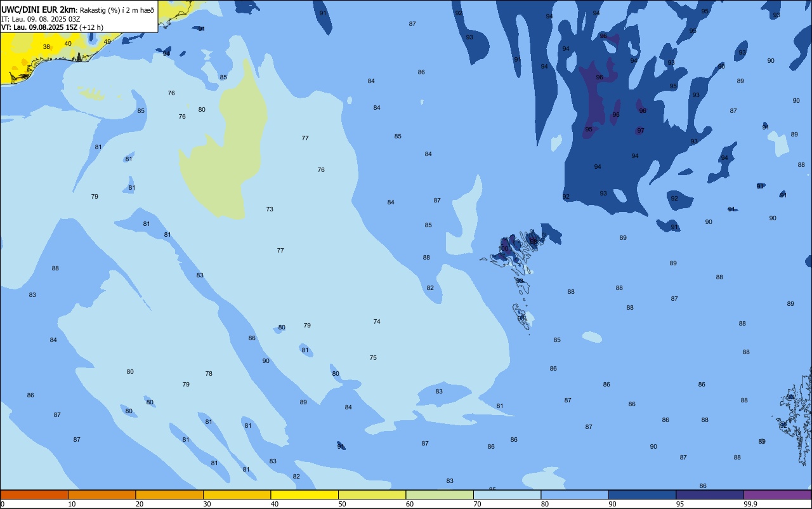Click the '60' legend tick label

410,504
